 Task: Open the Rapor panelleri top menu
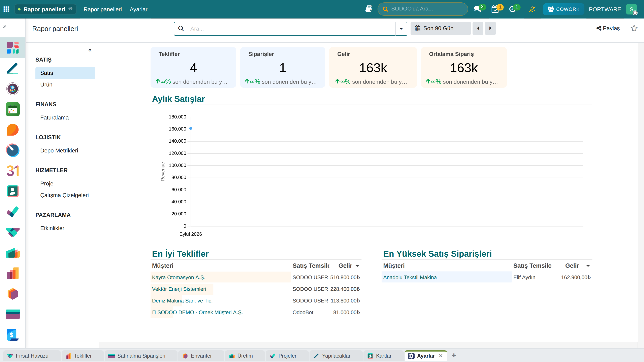[102, 9]
